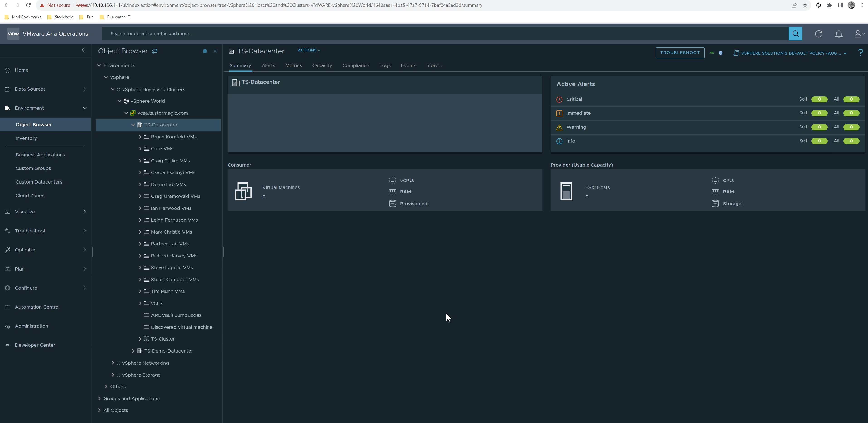The width and height of the screenshot is (868, 423).
Task: Expand TS-Demo-Datacenter node
Action: click(x=133, y=351)
